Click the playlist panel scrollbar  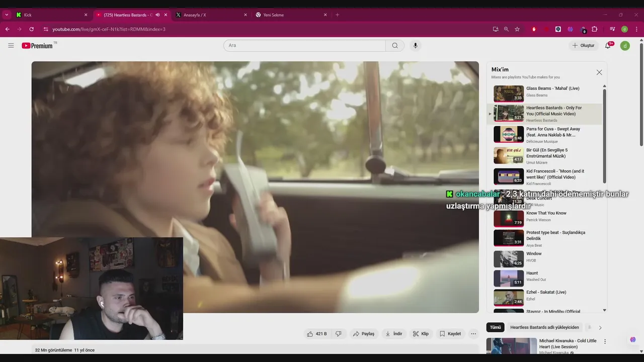pyautogui.click(x=604, y=136)
